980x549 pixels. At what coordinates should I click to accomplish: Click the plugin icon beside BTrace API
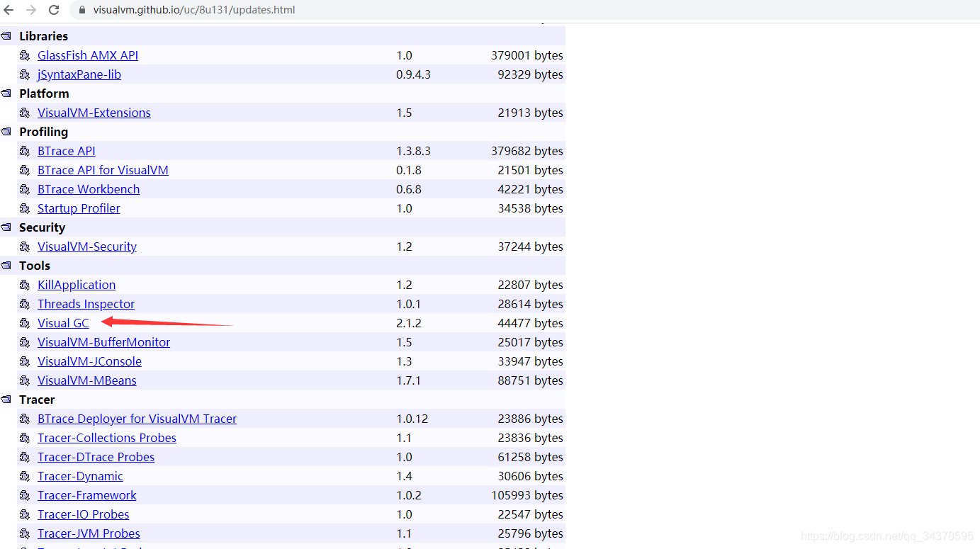point(25,151)
